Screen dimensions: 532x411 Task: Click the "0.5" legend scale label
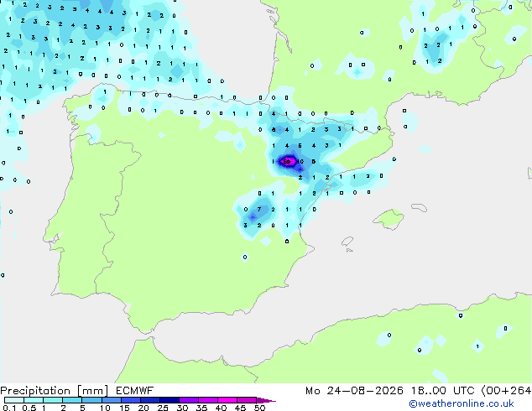(x=29, y=408)
